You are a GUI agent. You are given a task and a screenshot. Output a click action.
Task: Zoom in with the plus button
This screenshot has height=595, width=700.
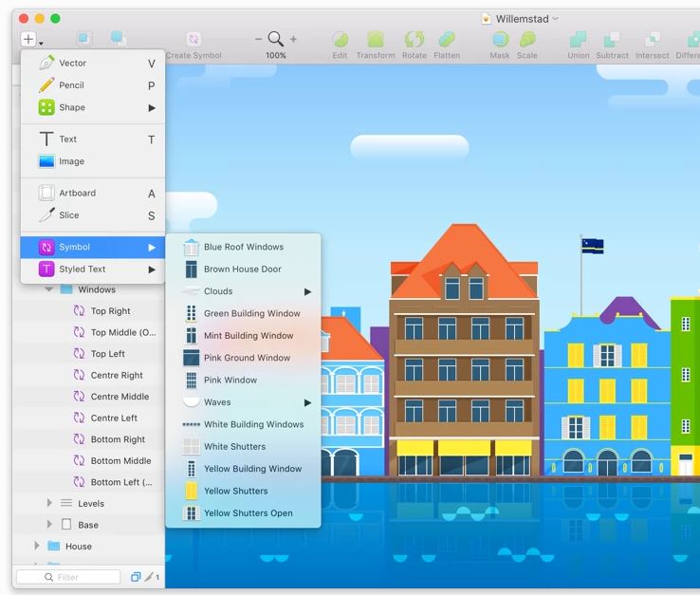(293, 39)
